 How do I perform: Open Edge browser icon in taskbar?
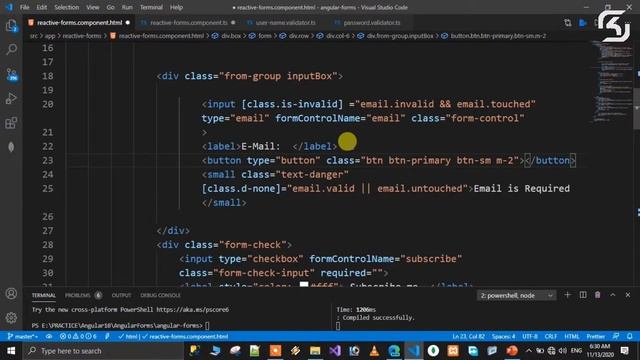coord(394,351)
